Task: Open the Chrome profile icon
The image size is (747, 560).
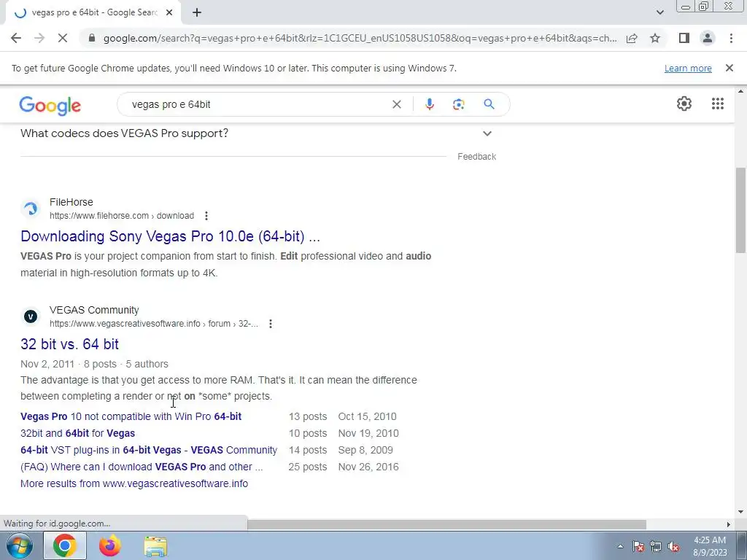Action: pyautogui.click(x=708, y=38)
